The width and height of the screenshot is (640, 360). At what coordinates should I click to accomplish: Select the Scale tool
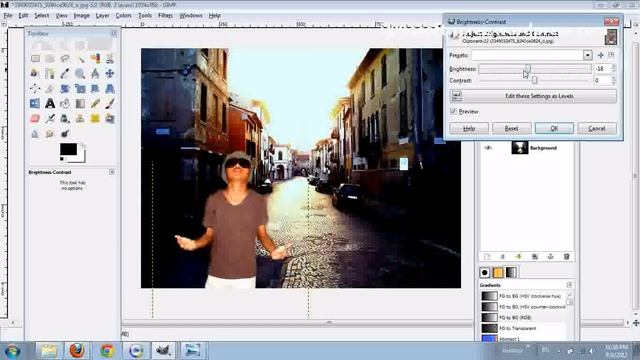coord(80,89)
